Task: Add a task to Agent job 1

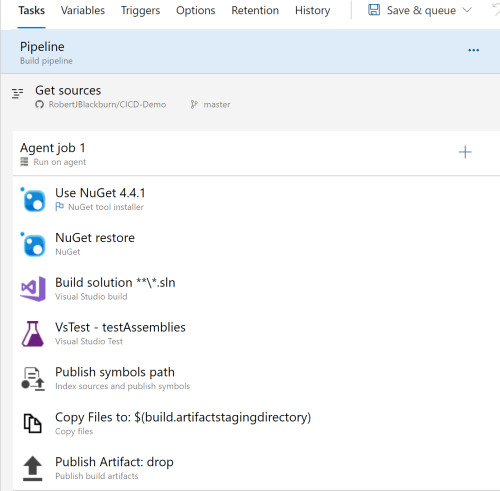Action: [x=465, y=152]
